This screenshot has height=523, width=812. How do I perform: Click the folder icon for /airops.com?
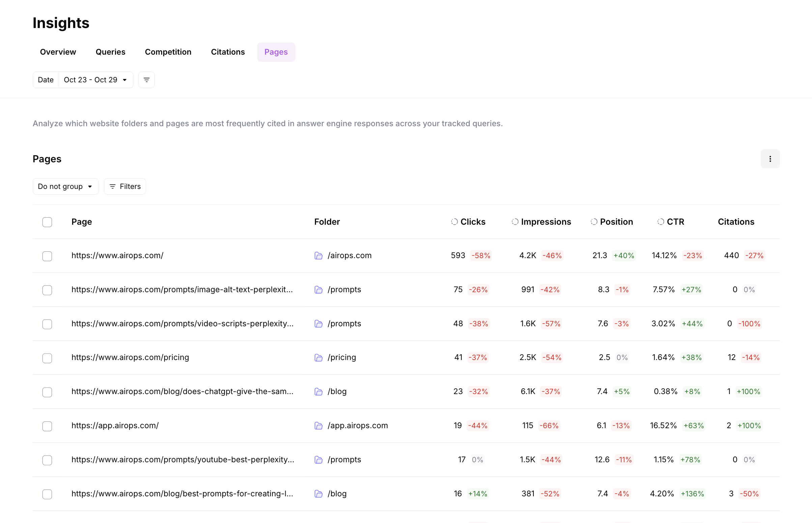coord(318,256)
